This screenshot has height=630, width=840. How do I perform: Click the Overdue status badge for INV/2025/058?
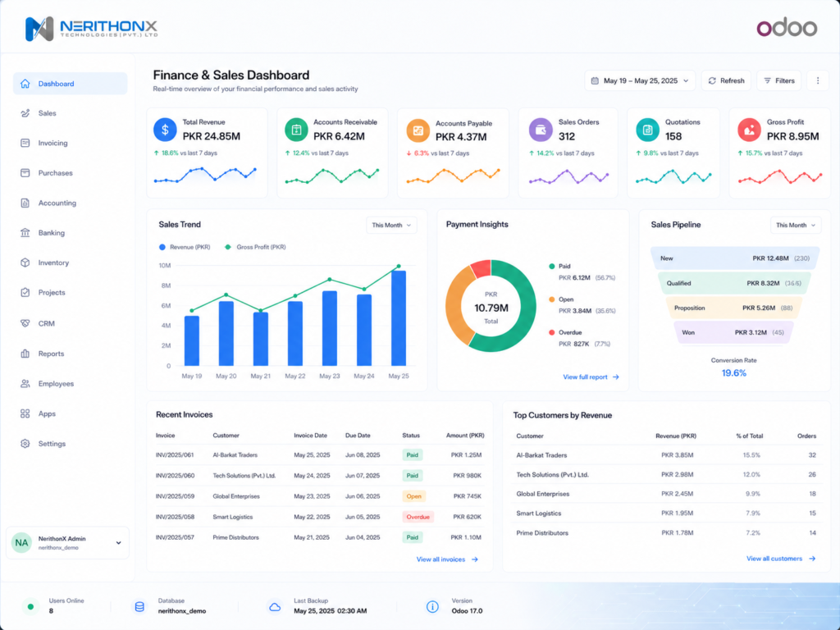pos(418,517)
